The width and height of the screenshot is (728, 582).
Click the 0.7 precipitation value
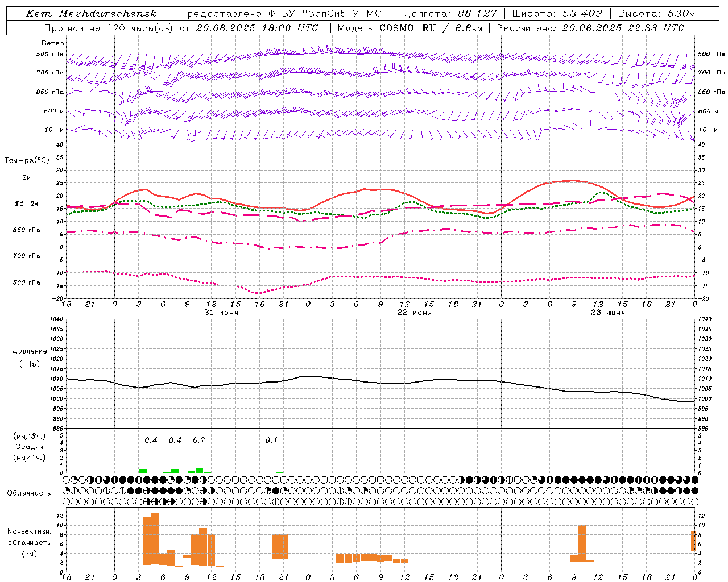(199, 440)
